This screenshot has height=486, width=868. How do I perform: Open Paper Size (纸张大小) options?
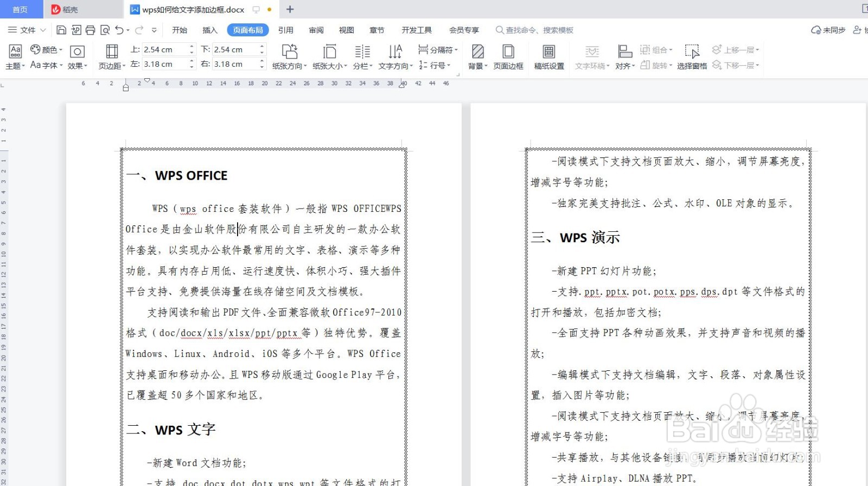point(329,56)
